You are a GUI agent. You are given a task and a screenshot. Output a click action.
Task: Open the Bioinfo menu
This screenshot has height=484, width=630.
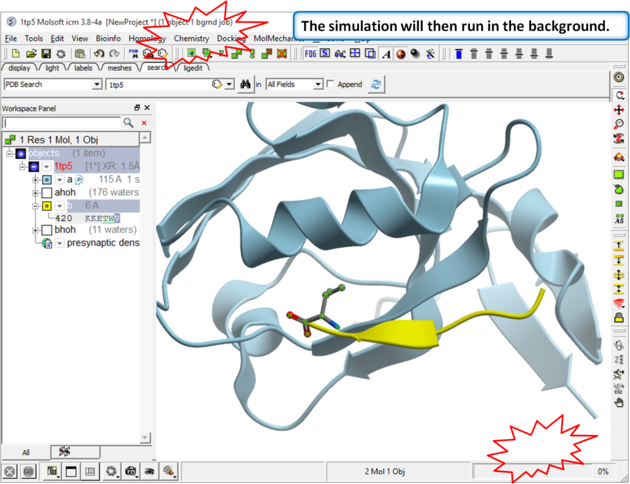107,38
